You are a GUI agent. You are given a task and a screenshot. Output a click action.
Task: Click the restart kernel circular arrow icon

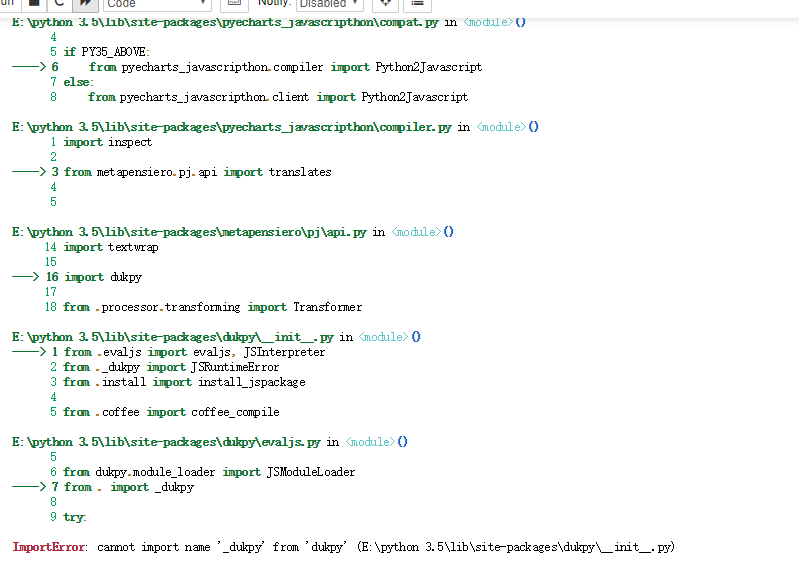(x=59, y=3)
